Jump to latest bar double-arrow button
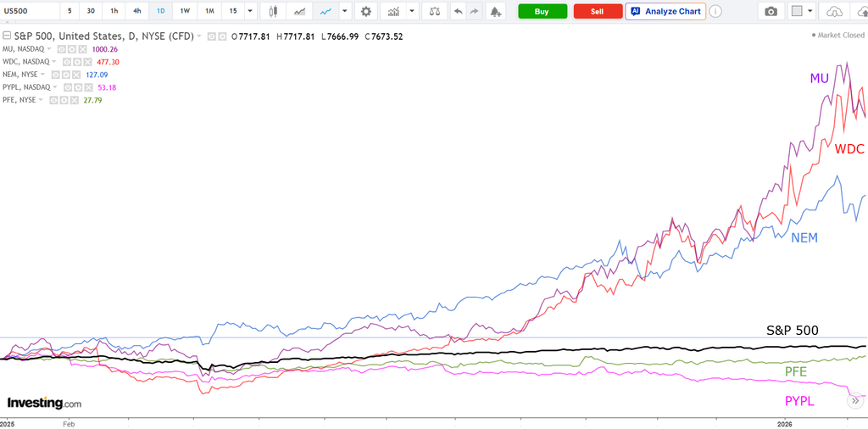868x429 pixels. (x=854, y=400)
